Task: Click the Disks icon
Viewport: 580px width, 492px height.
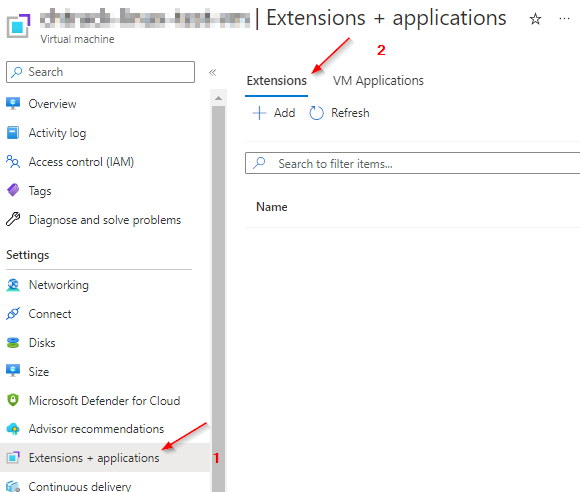Action: pyautogui.click(x=13, y=343)
